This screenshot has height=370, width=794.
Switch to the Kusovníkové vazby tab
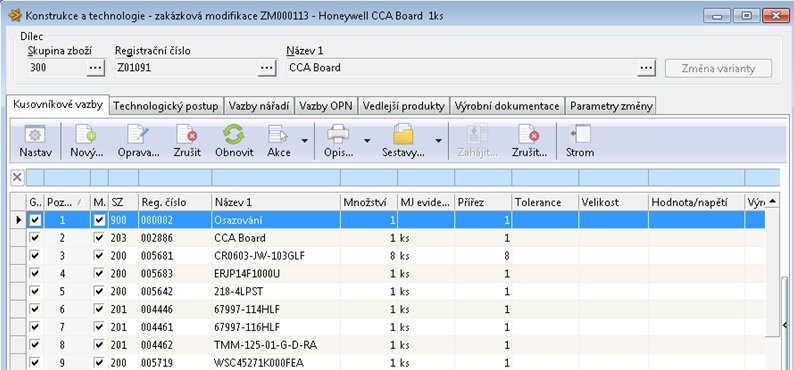[58, 105]
